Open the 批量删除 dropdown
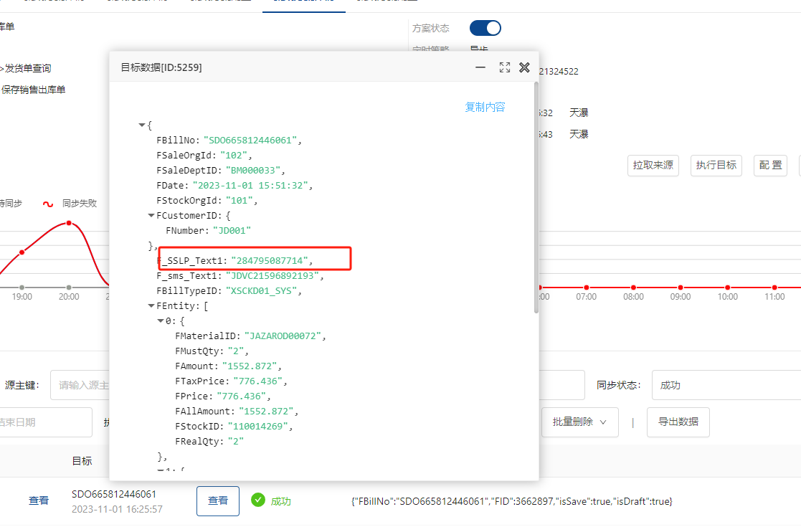 (x=579, y=422)
